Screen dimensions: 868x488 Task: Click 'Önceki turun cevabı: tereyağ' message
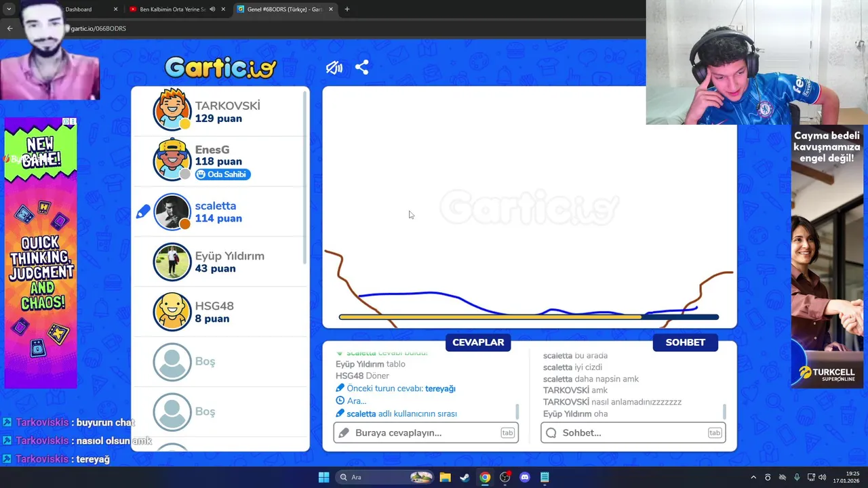(395, 388)
